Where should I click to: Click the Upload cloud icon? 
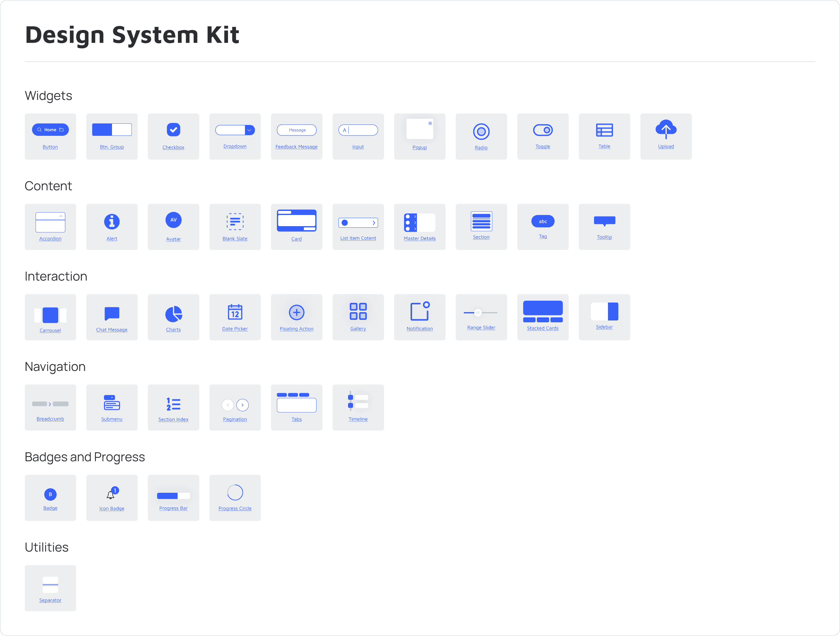pos(666,129)
